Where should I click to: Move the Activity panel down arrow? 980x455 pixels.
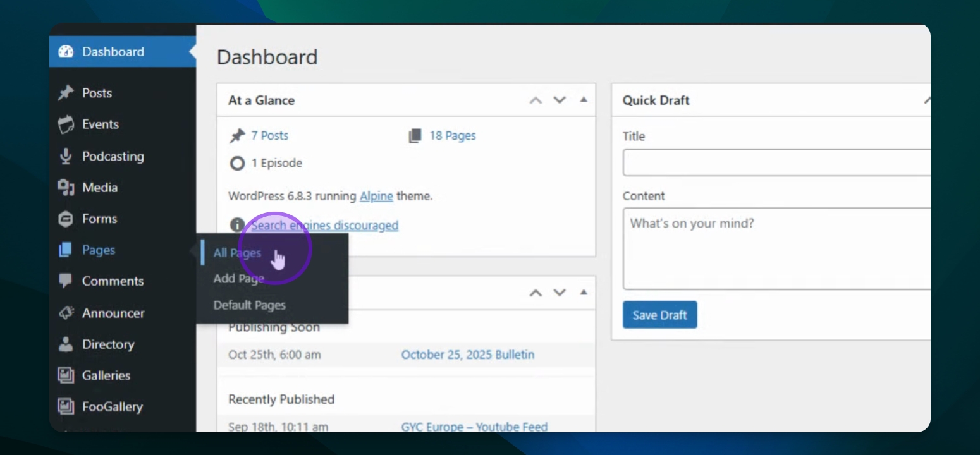coord(559,293)
